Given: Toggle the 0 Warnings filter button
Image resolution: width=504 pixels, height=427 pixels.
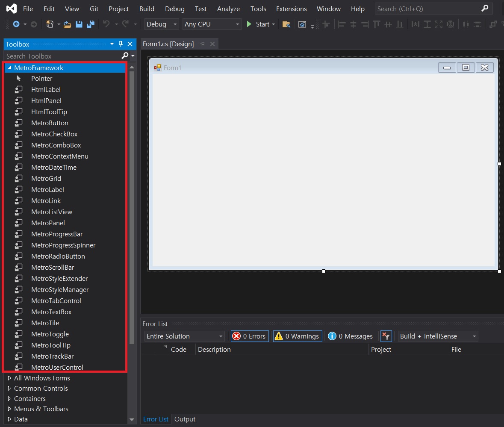Looking at the screenshot, I should coord(298,336).
